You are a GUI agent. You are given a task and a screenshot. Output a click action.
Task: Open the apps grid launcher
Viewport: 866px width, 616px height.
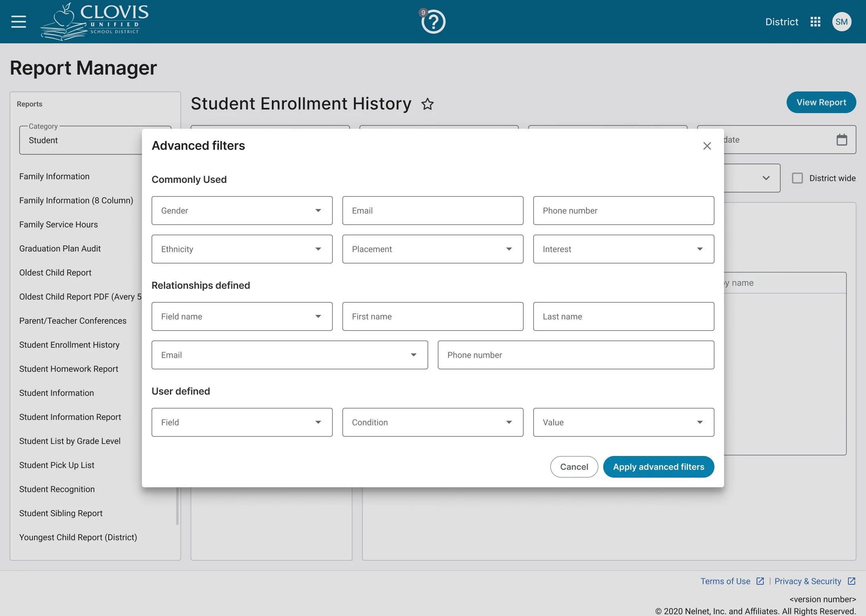pos(815,22)
